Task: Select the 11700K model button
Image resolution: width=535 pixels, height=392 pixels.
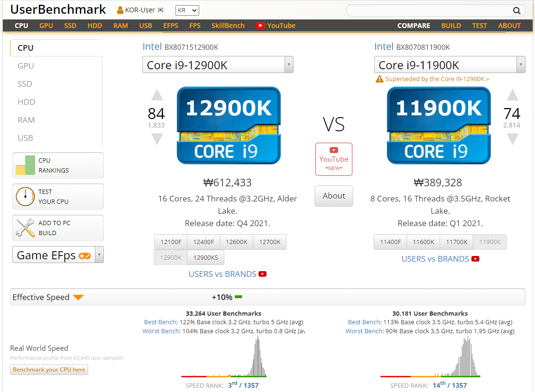Action: pos(457,242)
